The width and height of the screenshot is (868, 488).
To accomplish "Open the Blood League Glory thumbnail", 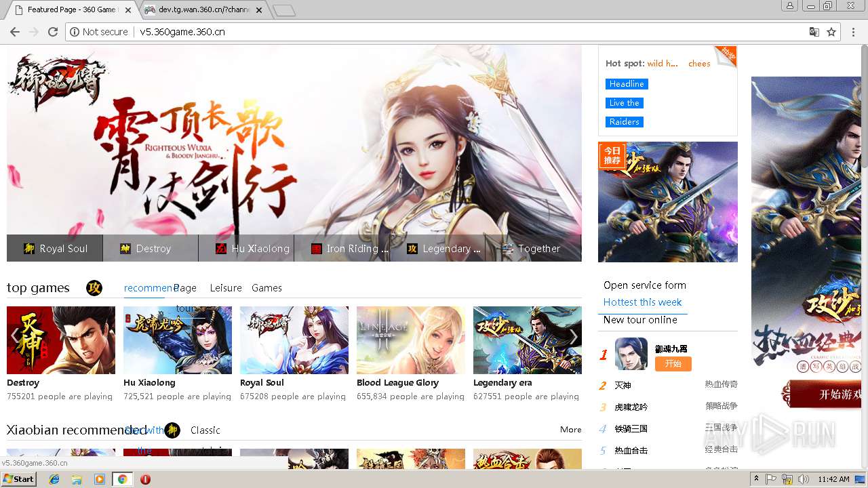I will [x=411, y=340].
